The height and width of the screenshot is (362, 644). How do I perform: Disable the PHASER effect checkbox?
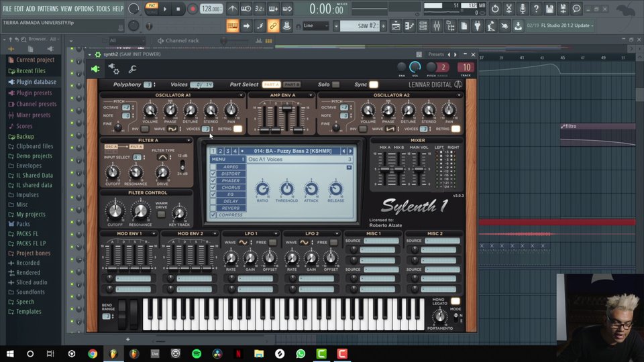(x=213, y=180)
